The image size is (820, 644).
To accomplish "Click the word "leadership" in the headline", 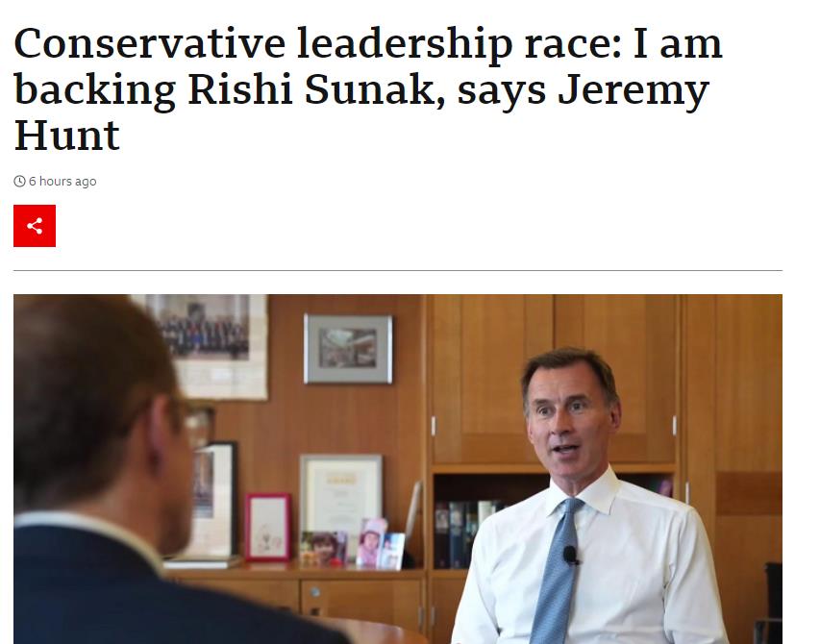I will coord(406,46).
